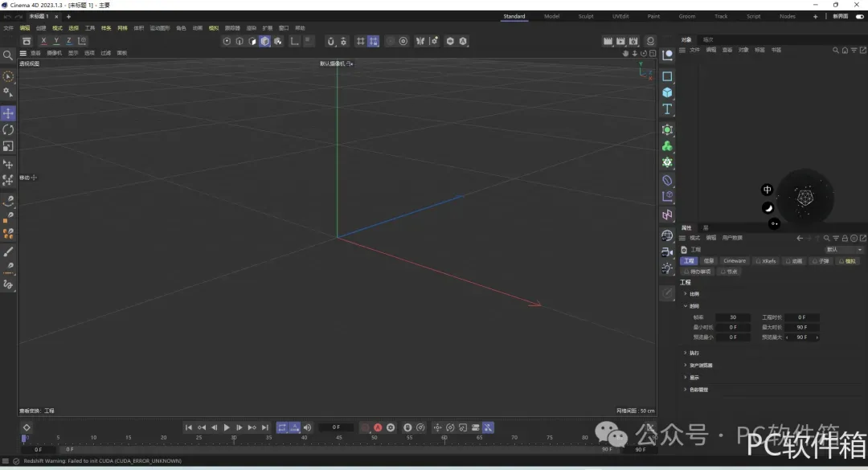The image size is (868, 470).
Task: Open the viewport hamburger menu
Action: 23,53
